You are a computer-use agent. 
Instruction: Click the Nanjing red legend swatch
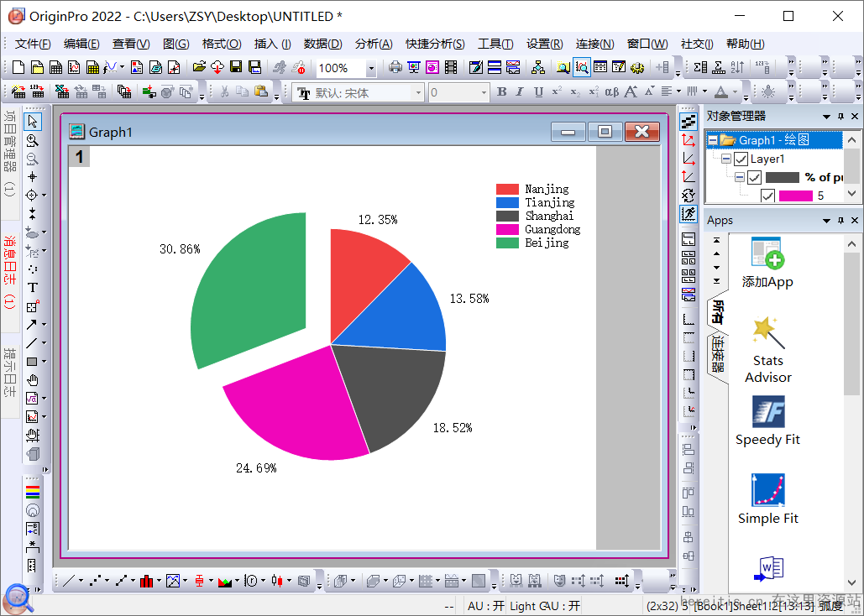(507, 190)
